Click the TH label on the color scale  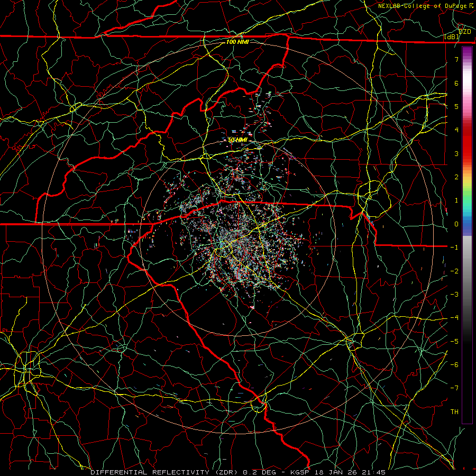(454, 412)
